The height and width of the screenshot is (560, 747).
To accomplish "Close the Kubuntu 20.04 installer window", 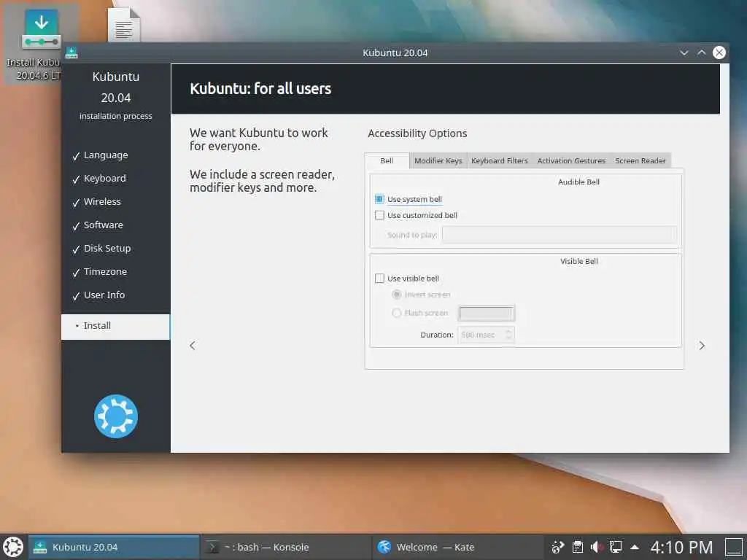I will 719,52.
